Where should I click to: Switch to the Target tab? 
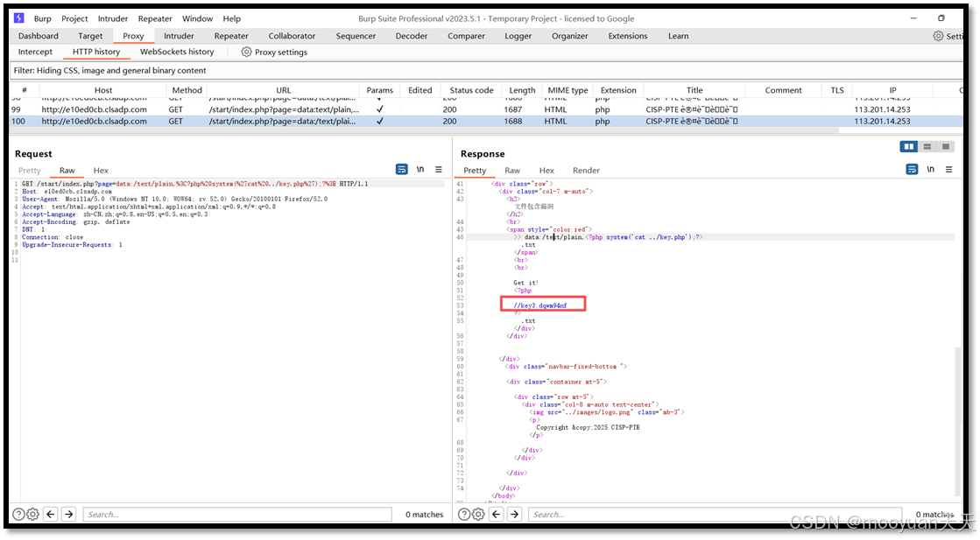90,36
